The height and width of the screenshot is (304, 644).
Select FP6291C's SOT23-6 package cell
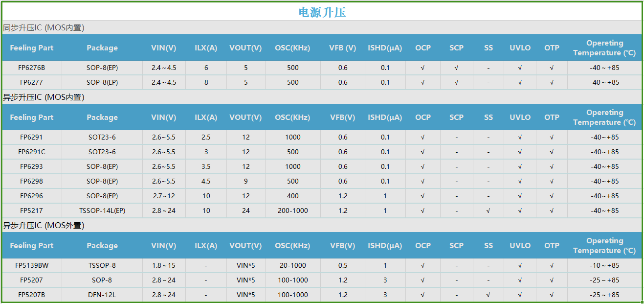point(102,152)
